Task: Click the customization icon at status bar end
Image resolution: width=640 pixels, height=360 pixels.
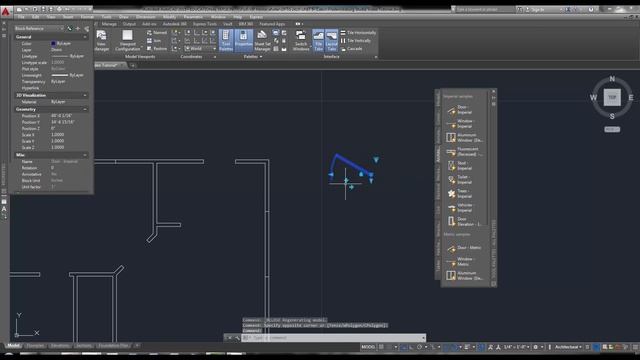Action: click(x=635, y=347)
